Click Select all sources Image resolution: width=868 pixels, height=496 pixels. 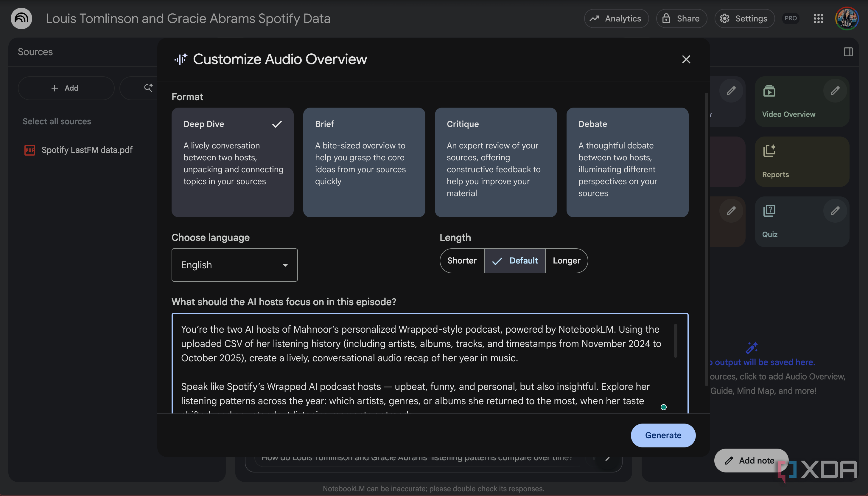[x=57, y=121]
